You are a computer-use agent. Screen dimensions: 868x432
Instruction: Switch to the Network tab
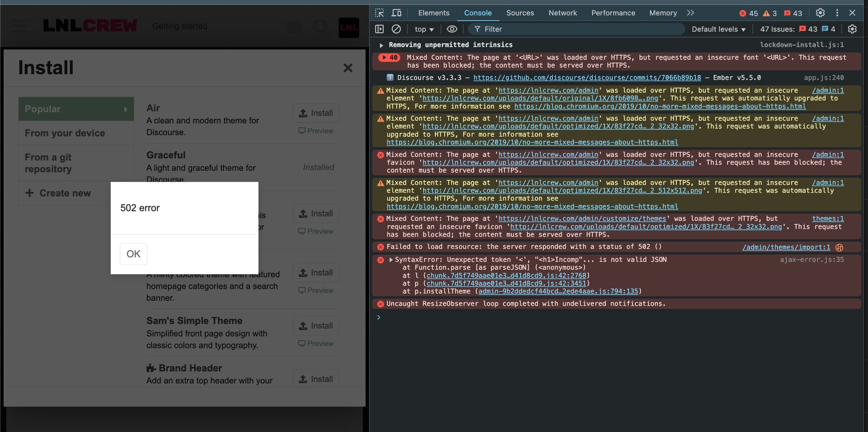562,13
